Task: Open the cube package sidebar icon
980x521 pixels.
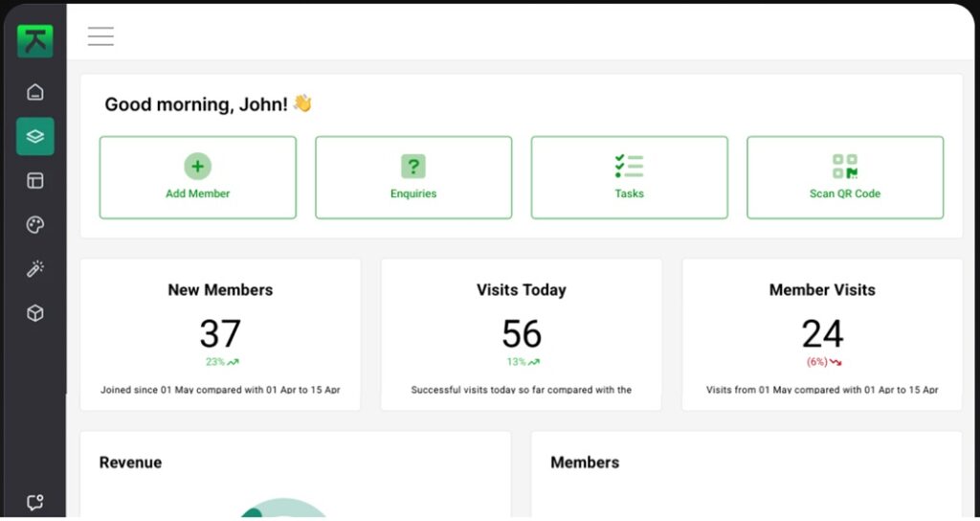Action: 35,313
